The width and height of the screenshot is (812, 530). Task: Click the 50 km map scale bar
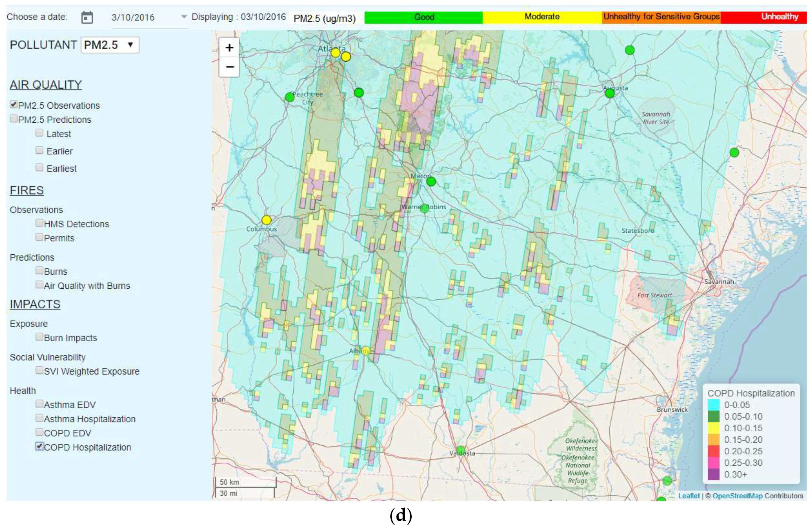click(x=245, y=482)
